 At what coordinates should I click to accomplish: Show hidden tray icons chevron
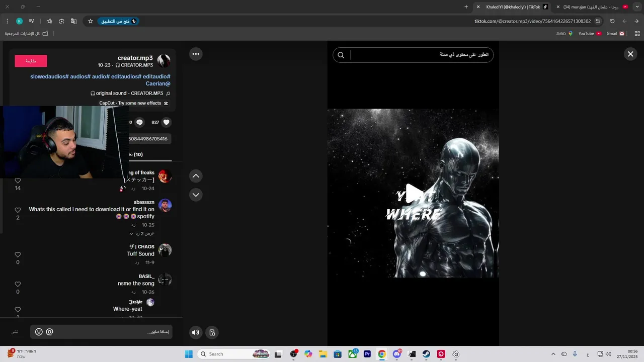pyautogui.click(x=553, y=354)
